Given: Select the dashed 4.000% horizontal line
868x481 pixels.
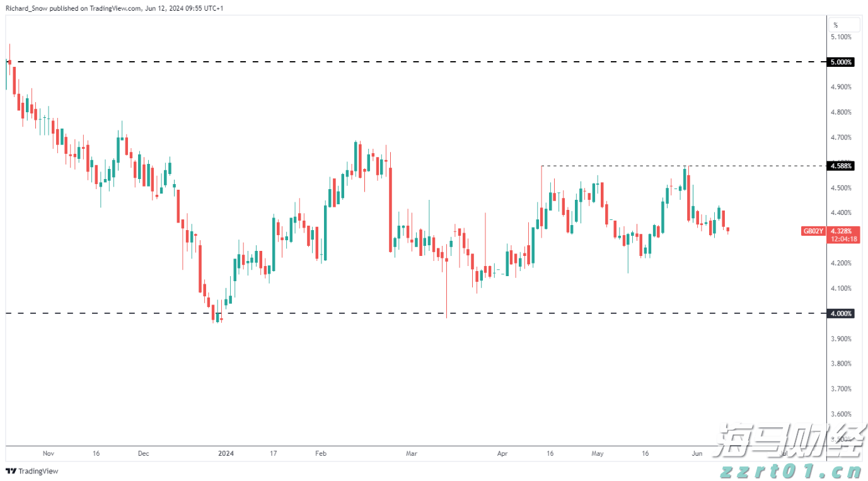Looking at the screenshot, I should click(415, 313).
